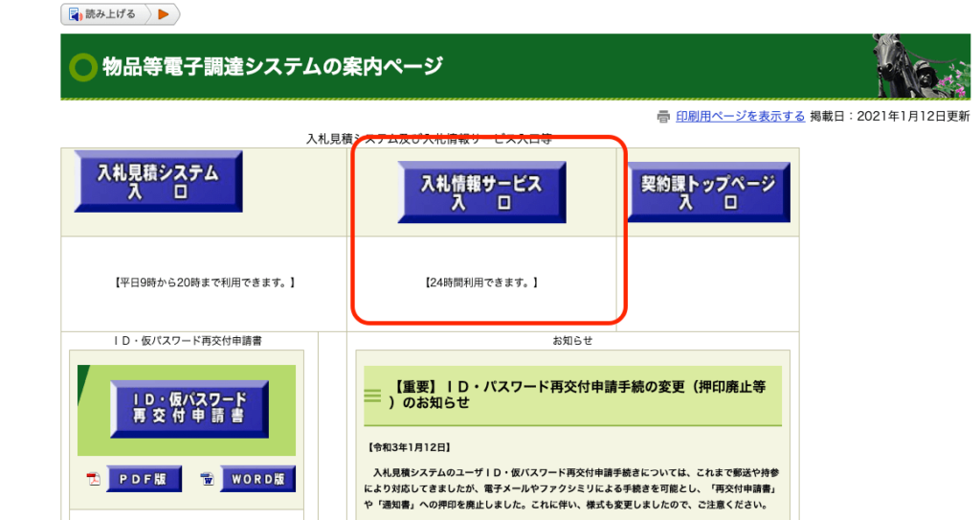Screen dimensions: 980x520
Task: Click the green circle logo in the header
Action: tap(83, 67)
